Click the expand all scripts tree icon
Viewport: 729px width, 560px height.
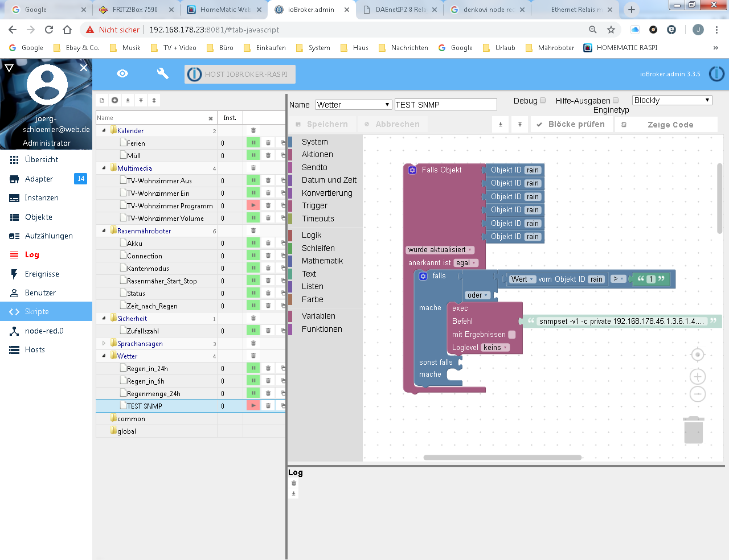point(154,100)
